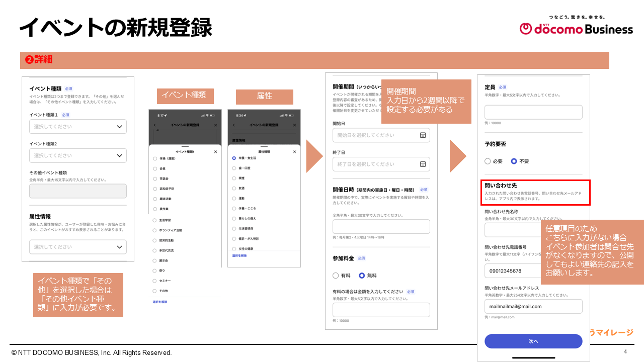Choose 趣味活動 radio option
The height and width of the screenshot is (362, 644).
[x=155, y=199]
